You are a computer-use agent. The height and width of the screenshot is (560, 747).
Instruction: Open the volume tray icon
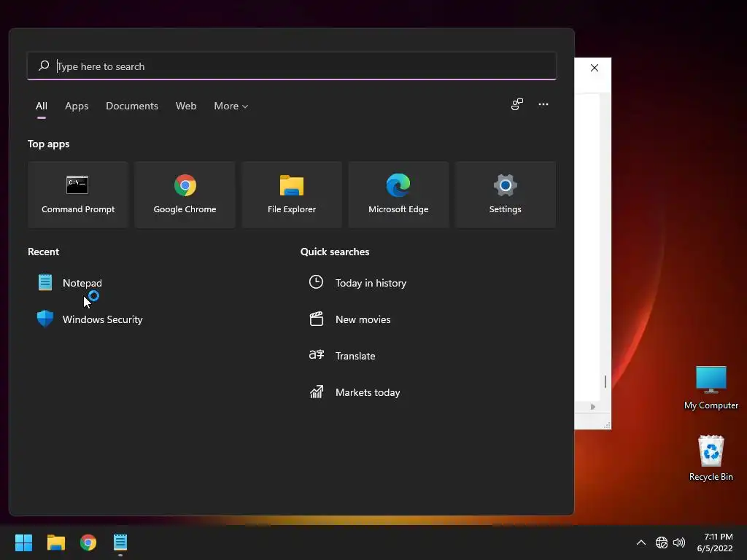[x=679, y=542]
